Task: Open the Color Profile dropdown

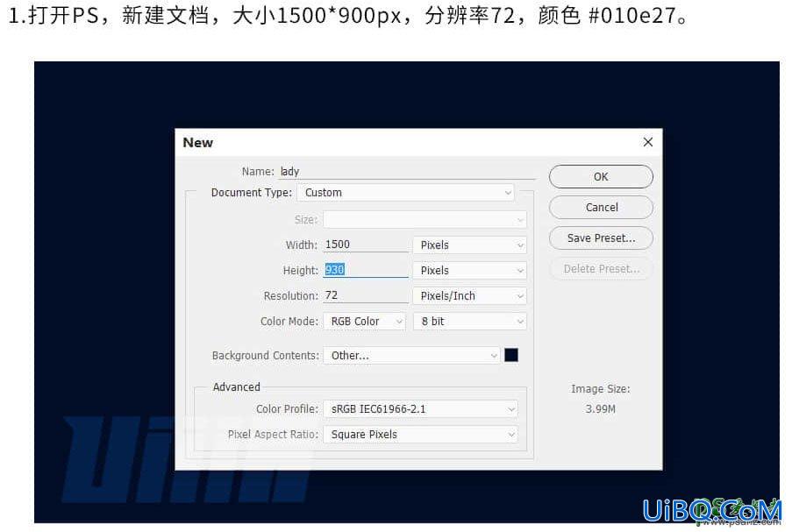Action: click(x=420, y=408)
